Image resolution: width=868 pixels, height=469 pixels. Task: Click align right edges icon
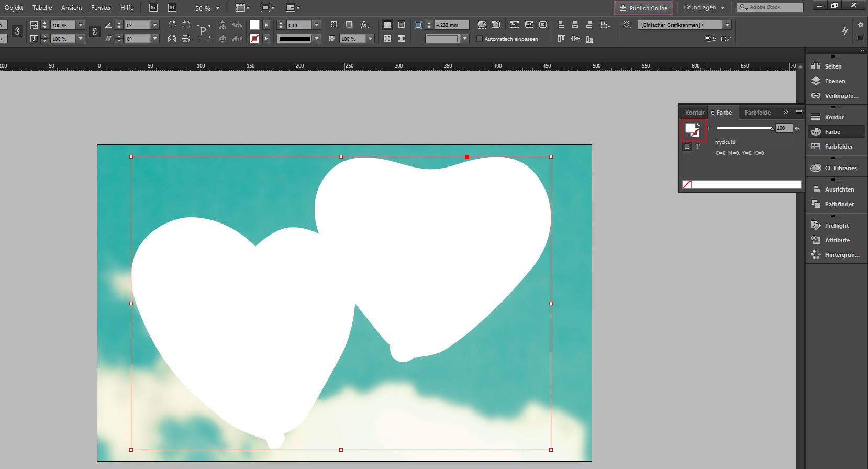tap(590, 25)
